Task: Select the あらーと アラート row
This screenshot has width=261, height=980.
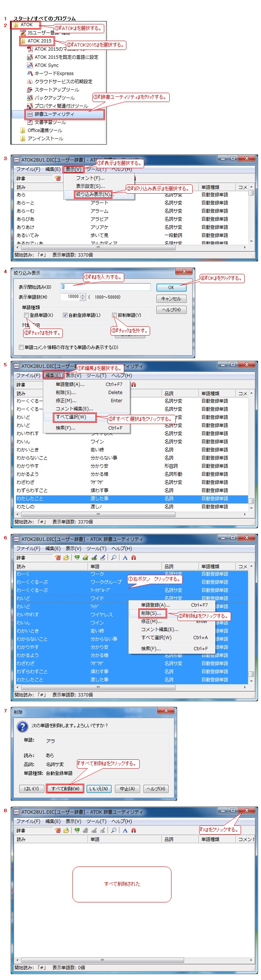Action: [131, 203]
